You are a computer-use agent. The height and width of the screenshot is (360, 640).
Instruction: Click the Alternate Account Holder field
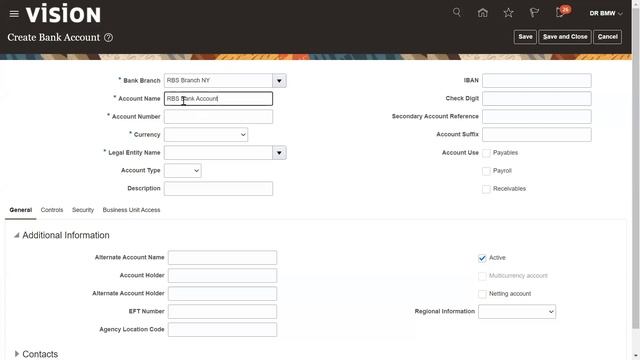(222, 293)
